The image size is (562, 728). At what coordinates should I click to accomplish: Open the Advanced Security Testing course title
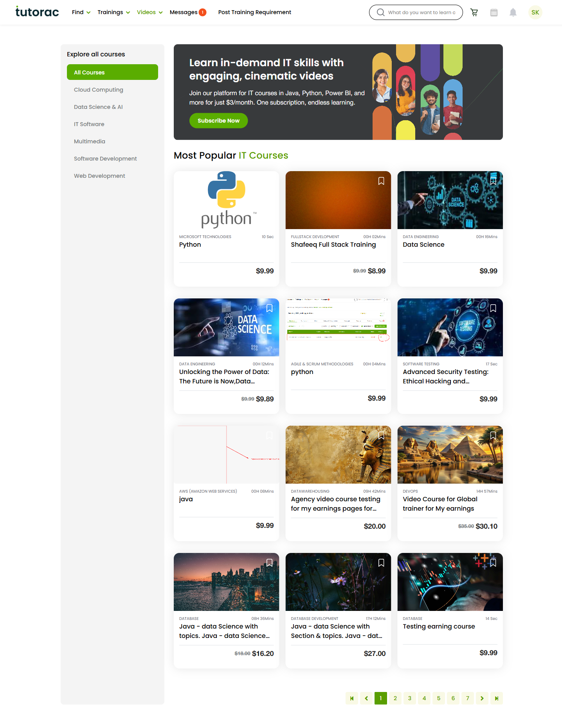pyautogui.click(x=445, y=377)
